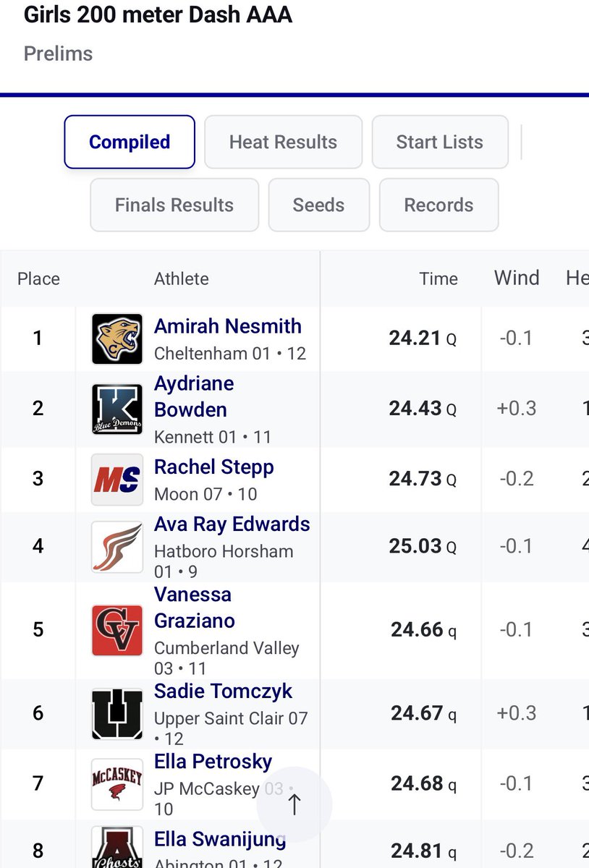The width and height of the screenshot is (589, 868).
Task: Tap the scroll-to-top arrow button
Action: pyautogui.click(x=294, y=805)
